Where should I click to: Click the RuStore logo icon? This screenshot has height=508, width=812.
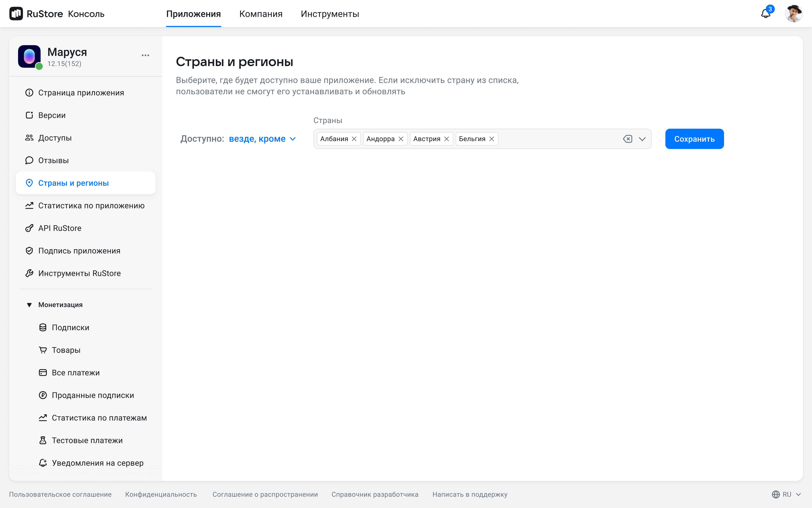(x=16, y=14)
